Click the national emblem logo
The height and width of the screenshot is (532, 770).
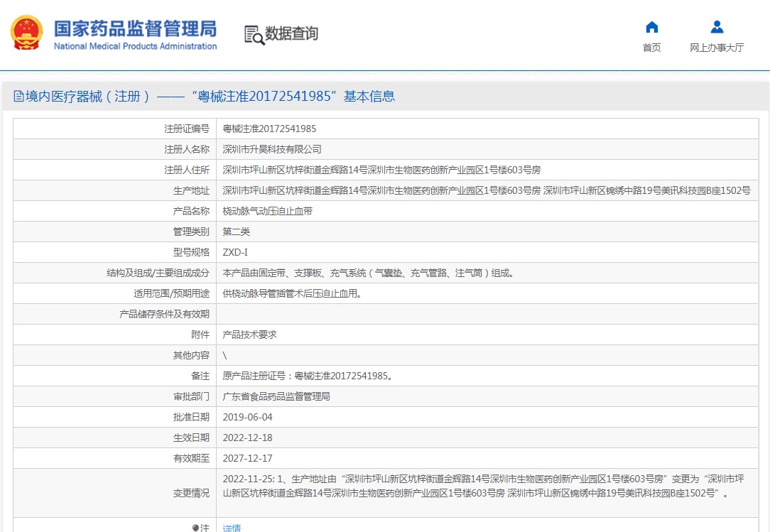click(26, 33)
